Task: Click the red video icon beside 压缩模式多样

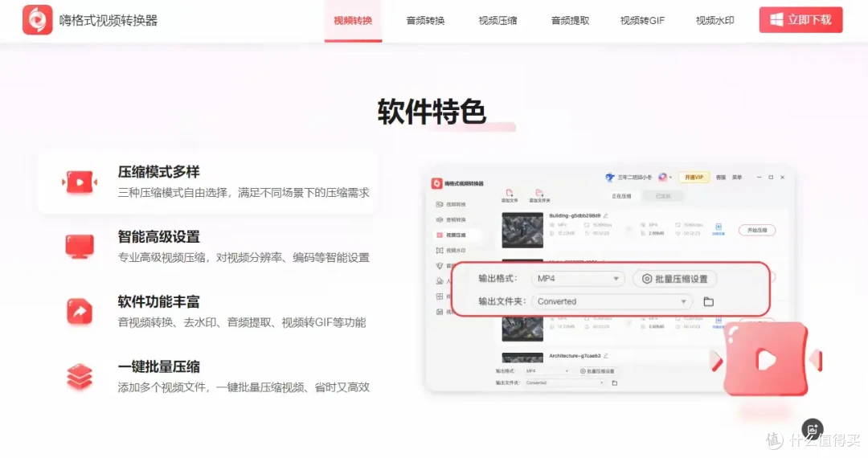Action: [80, 182]
